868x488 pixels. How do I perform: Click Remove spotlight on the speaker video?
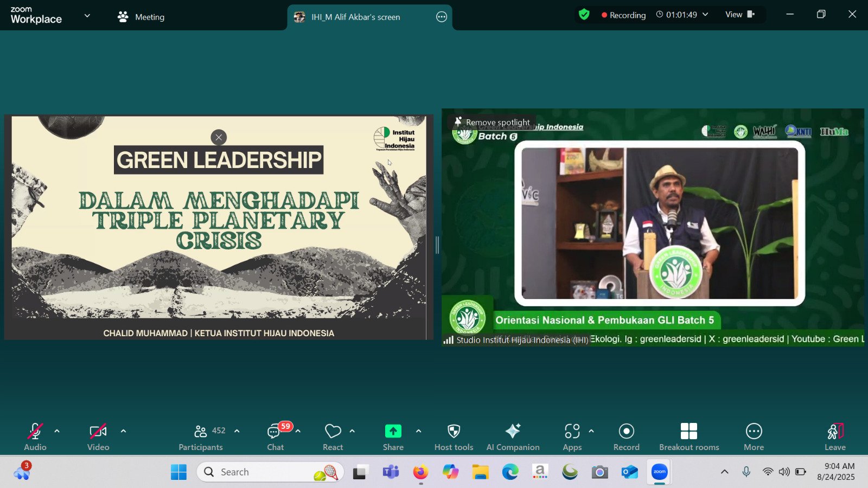[493, 122]
